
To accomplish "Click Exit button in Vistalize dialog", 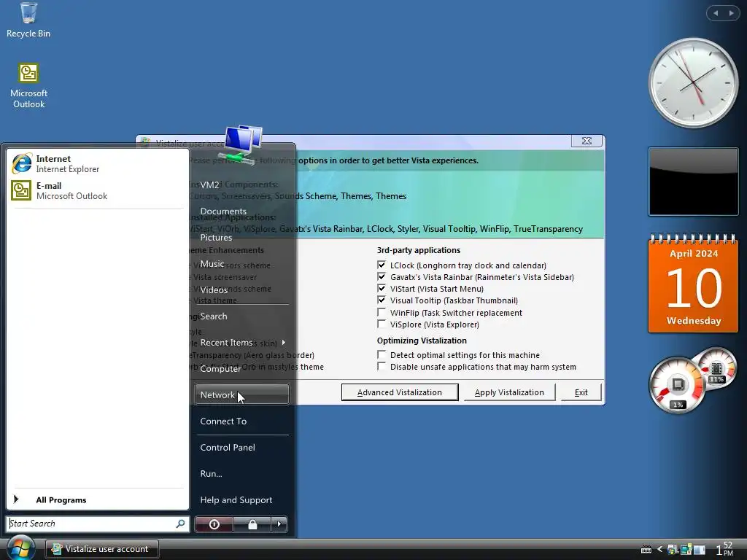I will 581,392.
